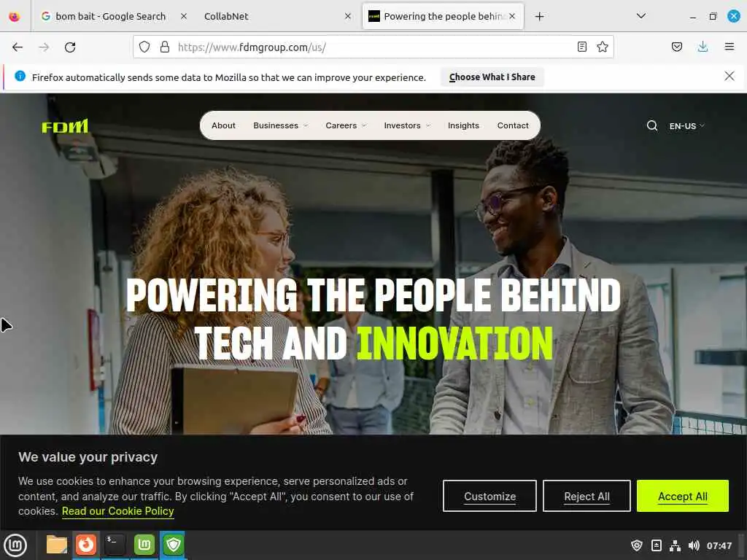Viewport: 747px width, 560px height.
Task: Expand the Businesses dropdown menu
Action: click(281, 125)
